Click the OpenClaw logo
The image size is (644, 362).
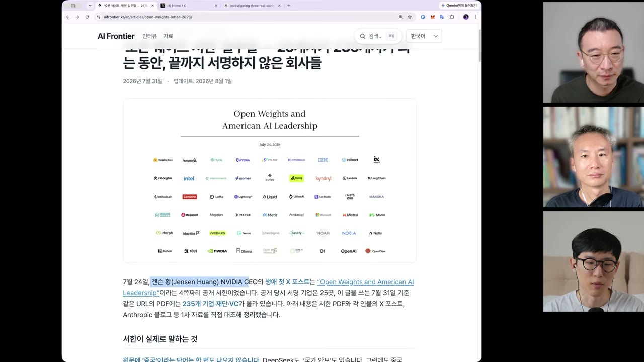click(x=375, y=251)
